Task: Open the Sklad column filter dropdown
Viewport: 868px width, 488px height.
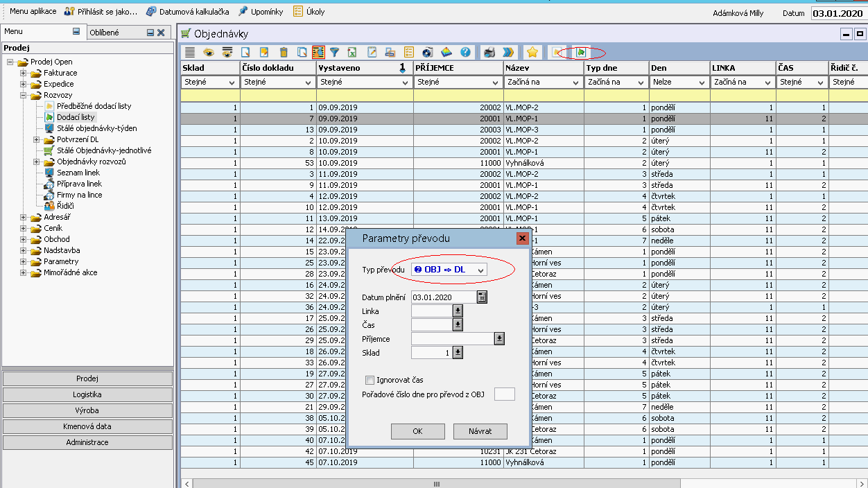Action: [x=232, y=82]
